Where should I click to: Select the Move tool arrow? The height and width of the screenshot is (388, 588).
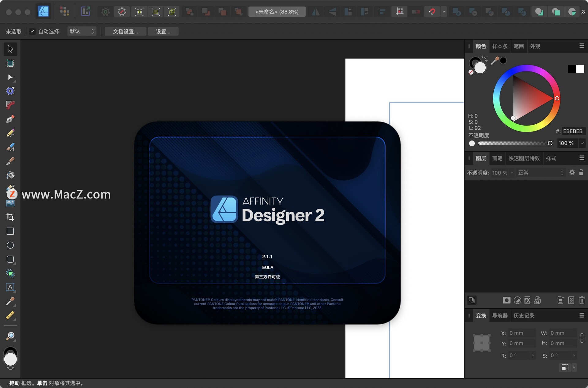(x=10, y=49)
